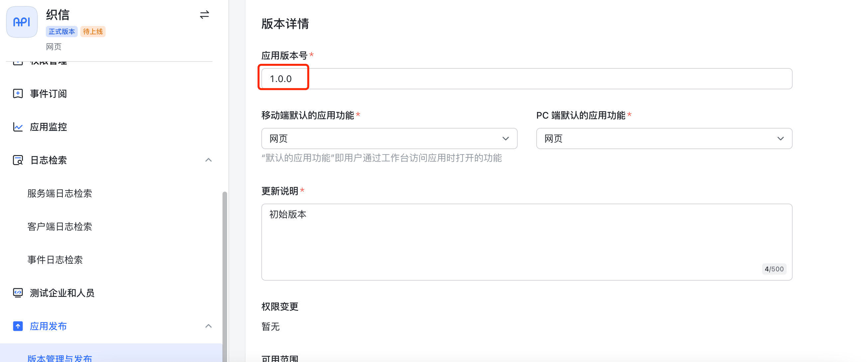Click the 应用发布 upload icon
Image resolution: width=868 pixels, height=362 pixels.
[x=18, y=326]
